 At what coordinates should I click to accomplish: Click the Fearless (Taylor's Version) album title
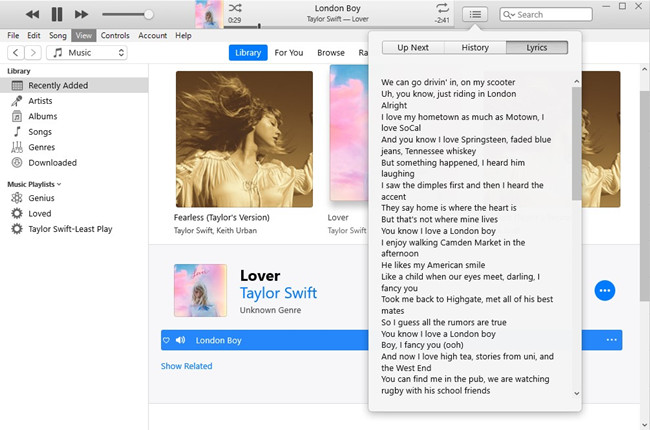tap(221, 217)
